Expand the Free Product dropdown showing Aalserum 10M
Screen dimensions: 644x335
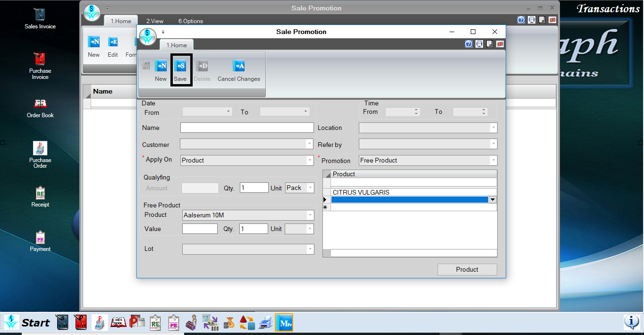[x=310, y=215]
